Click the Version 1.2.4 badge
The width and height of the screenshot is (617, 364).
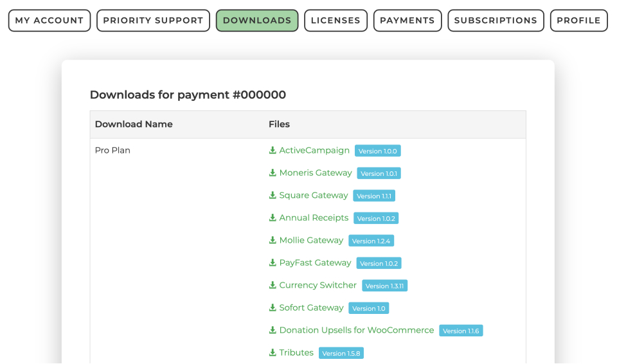tap(371, 241)
